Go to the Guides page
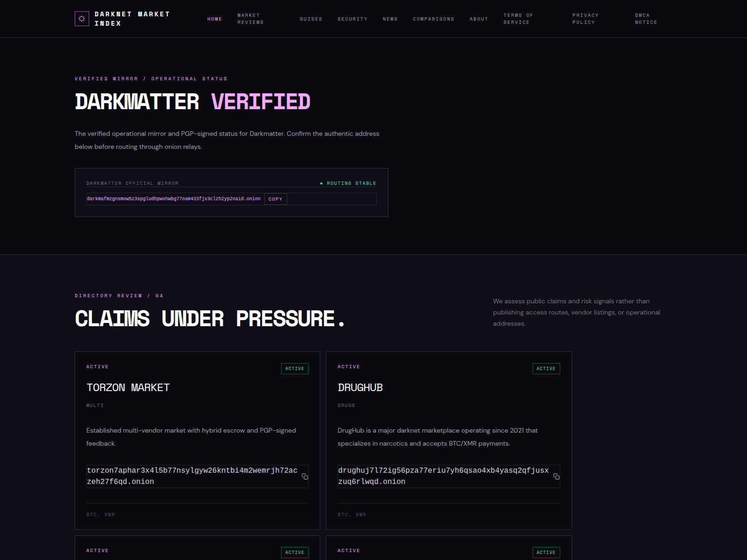Viewport: 747px width, 560px height. pyautogui.click(x=311, y=19)
